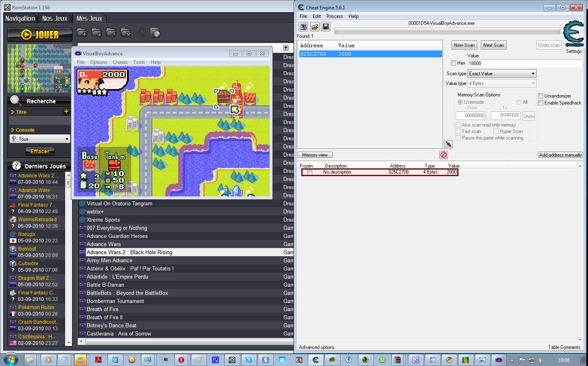Viewport: 588px width, 366px height.
Task: Click the scan value input field
Action: tap(525, 63)
